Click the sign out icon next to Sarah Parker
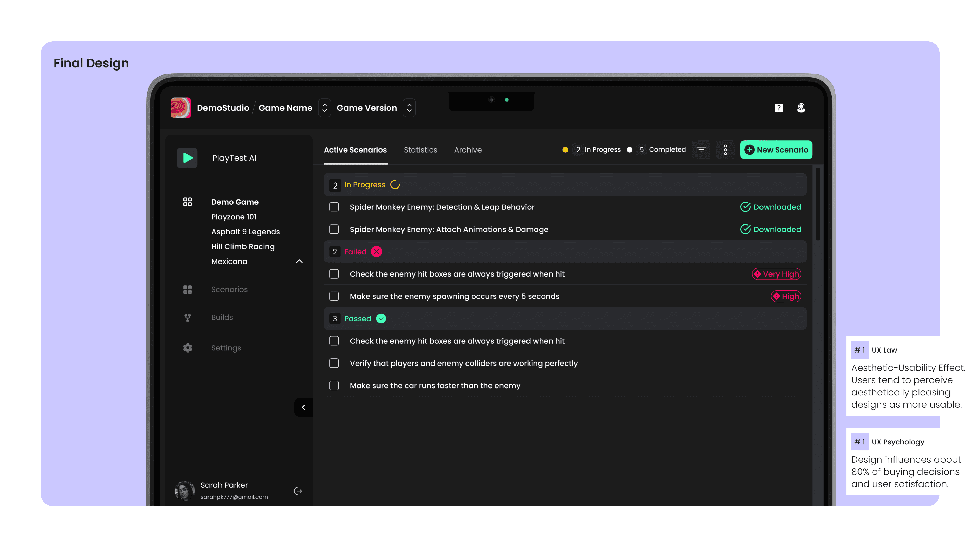Image resolution: width=980 pixels, height=551 pixels. (298, 491)
